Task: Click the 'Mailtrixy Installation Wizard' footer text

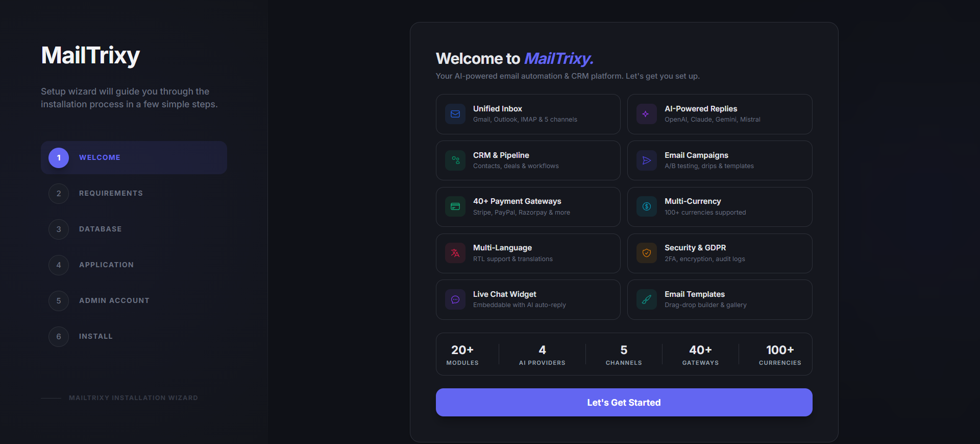Action: pyautogui.click(x=133, y=398)
